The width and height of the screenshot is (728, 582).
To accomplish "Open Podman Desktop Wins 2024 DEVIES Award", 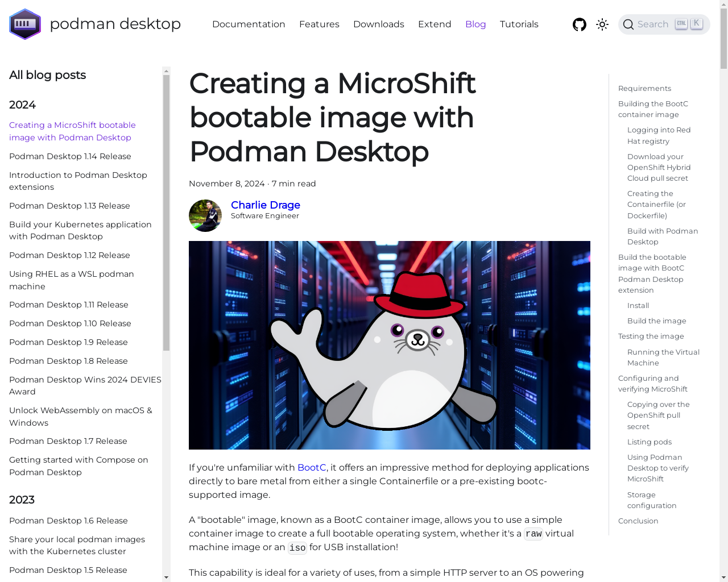I will coord(85,385).
